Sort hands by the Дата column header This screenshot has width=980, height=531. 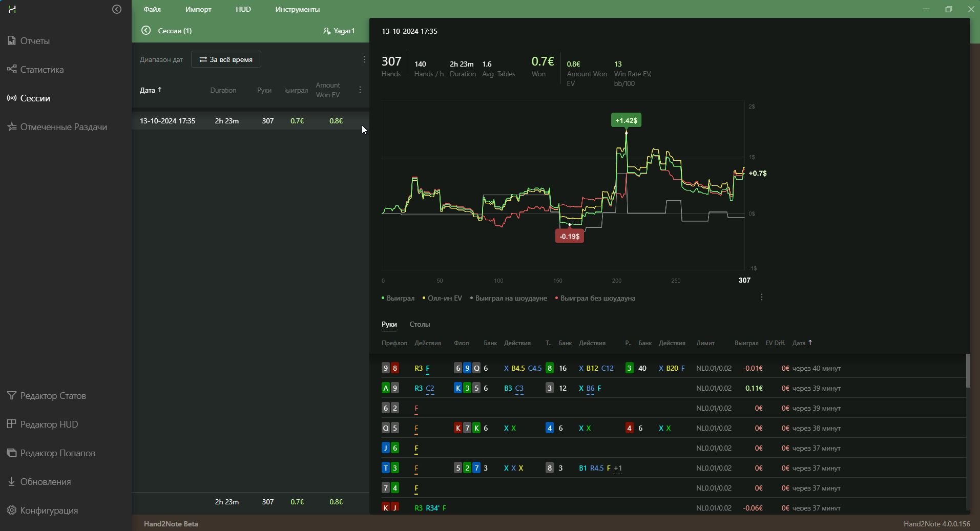coord(802,343)
